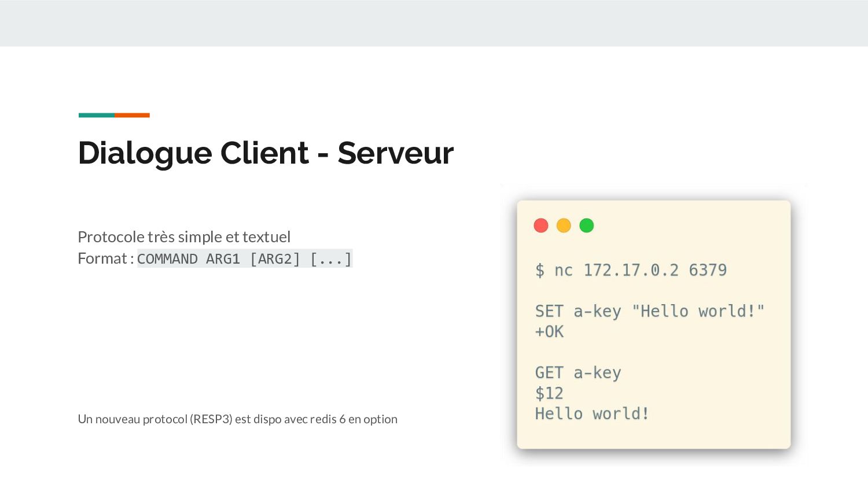Click the yellow dot in the terminal window
The height and width of the screenshot is (488, 868).
[564, 225]
